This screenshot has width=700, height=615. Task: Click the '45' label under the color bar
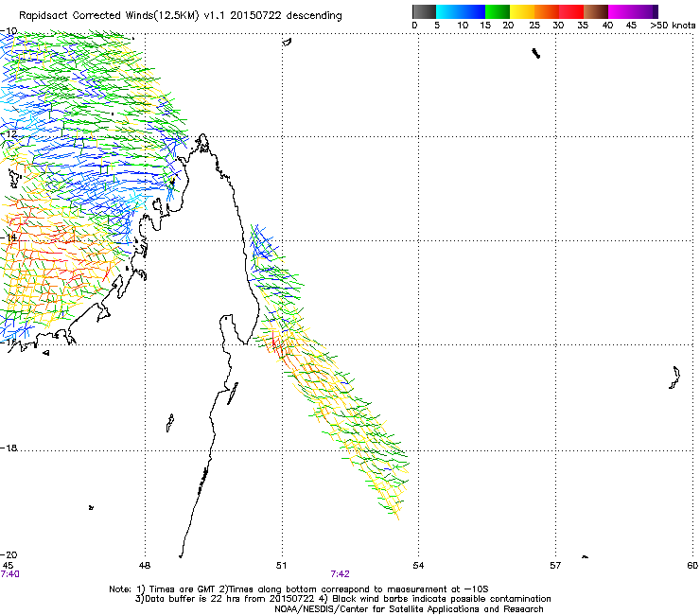(x=631, y=26)
